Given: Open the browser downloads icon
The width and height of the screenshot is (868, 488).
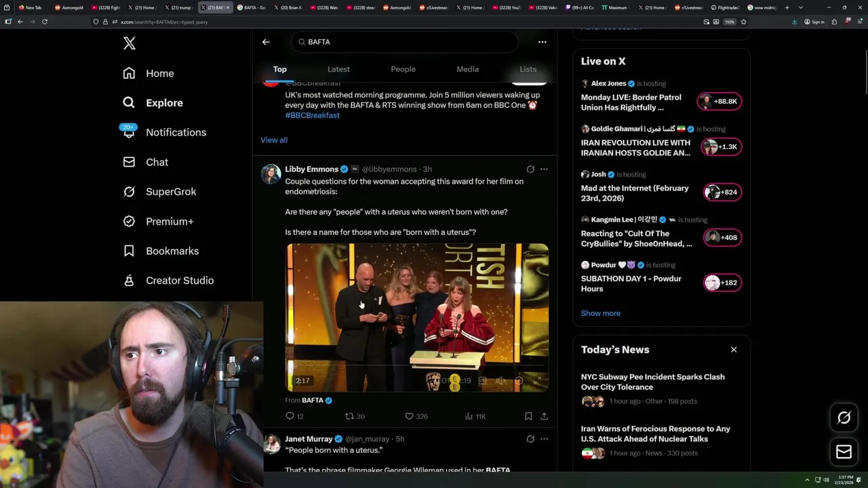Looking at the screenshot, I should tap(794, 22).
